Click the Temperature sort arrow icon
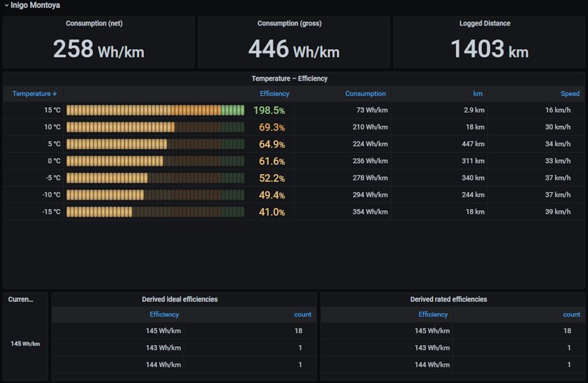This screenshot has height=383, width=588. point(55,94)
